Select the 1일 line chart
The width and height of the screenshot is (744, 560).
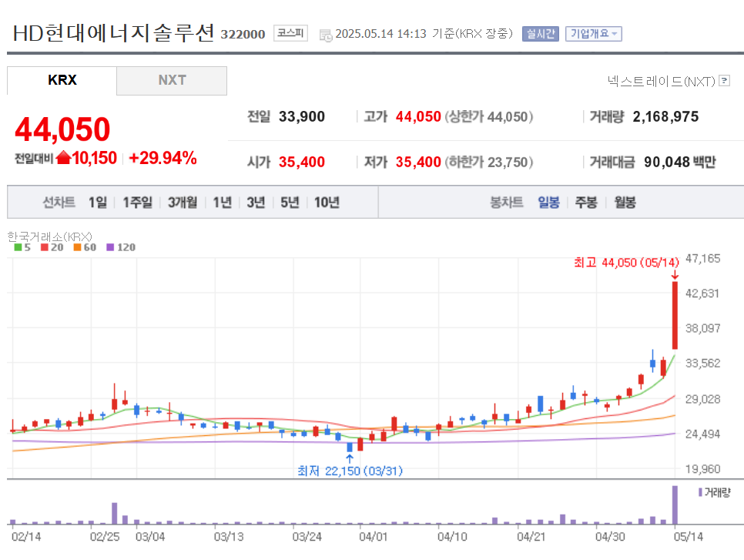[x=98, y=202]
